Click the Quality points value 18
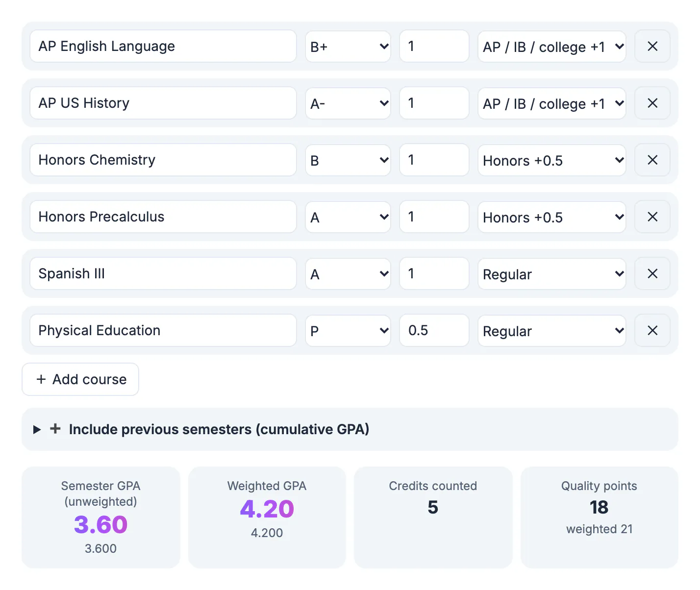Image resolution: width=700 pixels, height=590 pixels. pyautogui.click(x=599, y=507)
